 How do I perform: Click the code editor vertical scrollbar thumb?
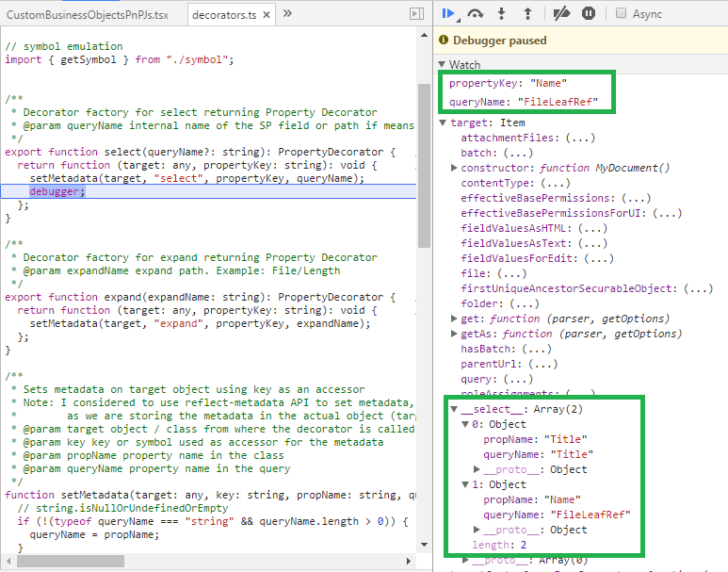[424, 166]
